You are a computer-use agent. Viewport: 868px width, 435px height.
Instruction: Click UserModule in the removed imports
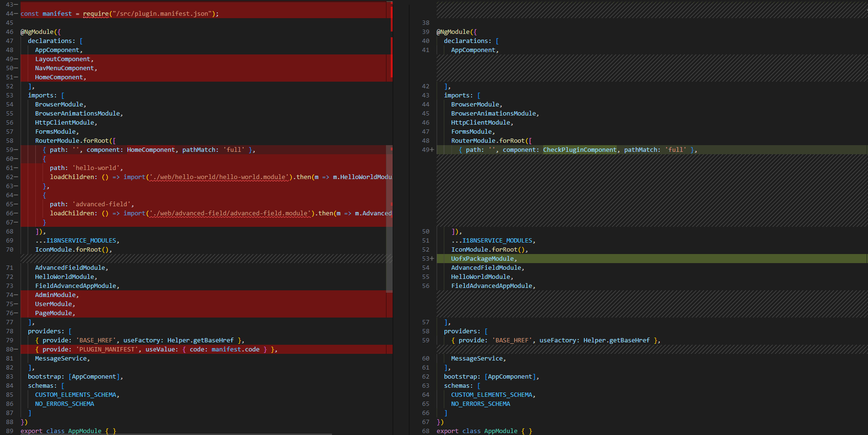(54, 304)
